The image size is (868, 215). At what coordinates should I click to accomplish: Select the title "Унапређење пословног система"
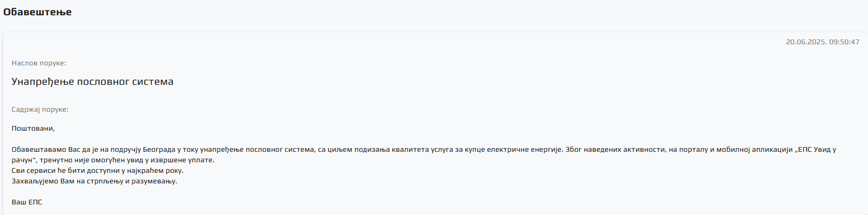tap(92, 82)
